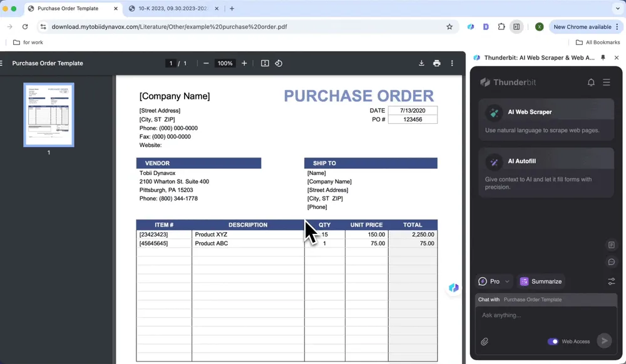Zoom in with the plus icon
The image size is (626, 364).
(244, 63)
